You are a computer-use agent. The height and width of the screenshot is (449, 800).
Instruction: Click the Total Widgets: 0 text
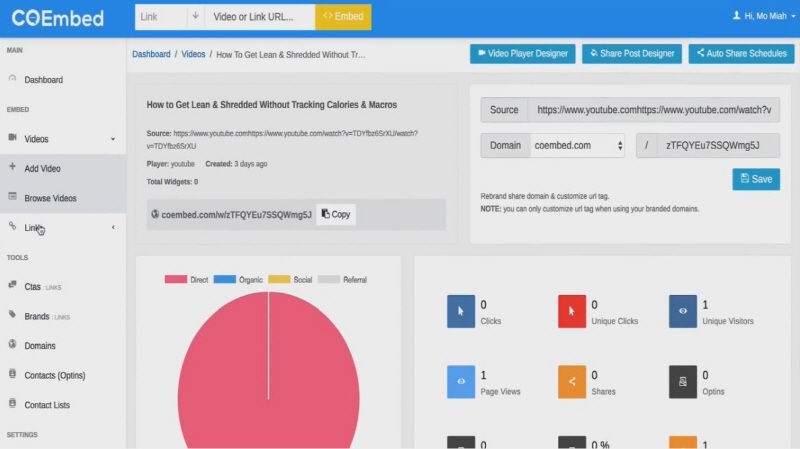click(172, 182)
